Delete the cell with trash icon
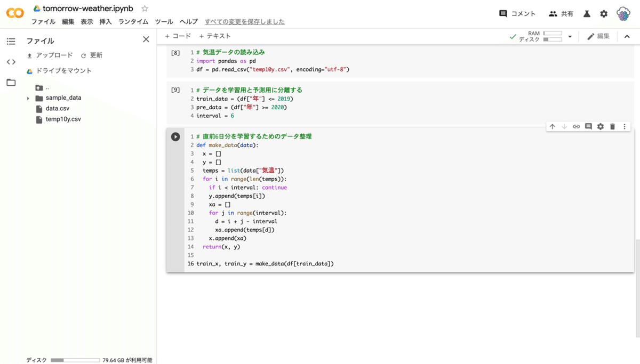The width and height of the screenshot is (640, 364). 612,126
